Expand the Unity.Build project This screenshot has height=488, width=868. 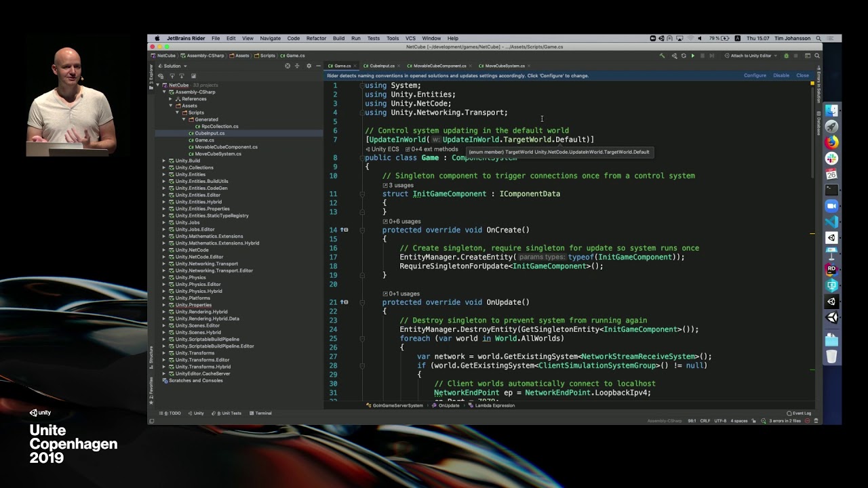click(x=164, y=161)
